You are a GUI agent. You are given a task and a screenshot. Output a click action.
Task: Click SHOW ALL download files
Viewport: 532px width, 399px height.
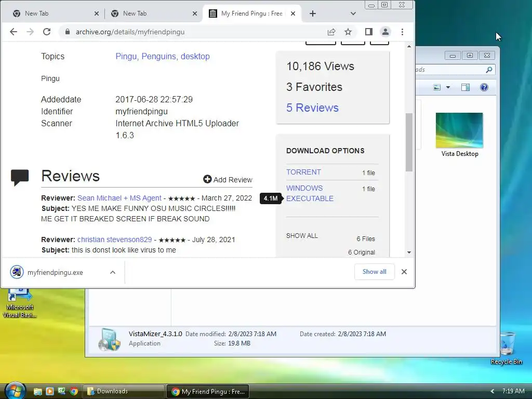point(302,236)
